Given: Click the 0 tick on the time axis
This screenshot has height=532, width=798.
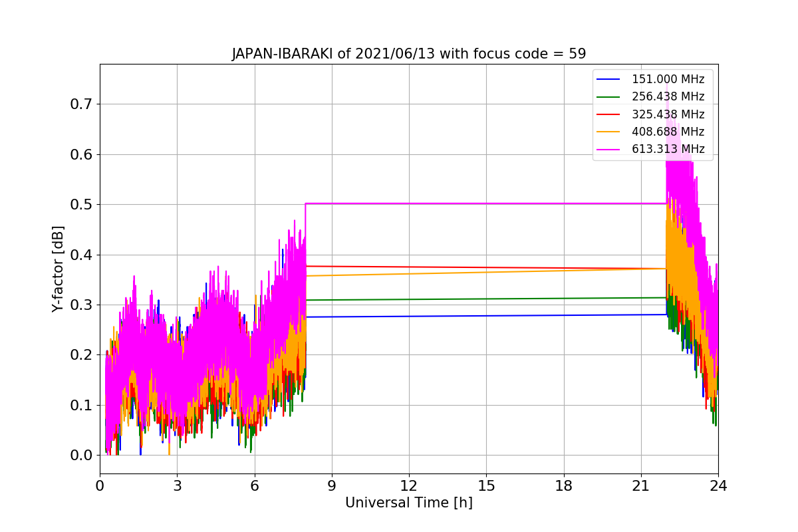Looking at the screenshot, I should pos(100,485).
